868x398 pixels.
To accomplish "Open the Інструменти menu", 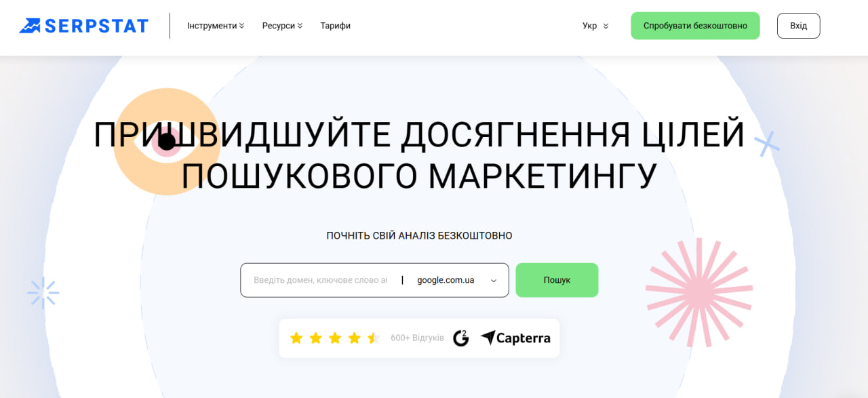I will coord(216,26).
